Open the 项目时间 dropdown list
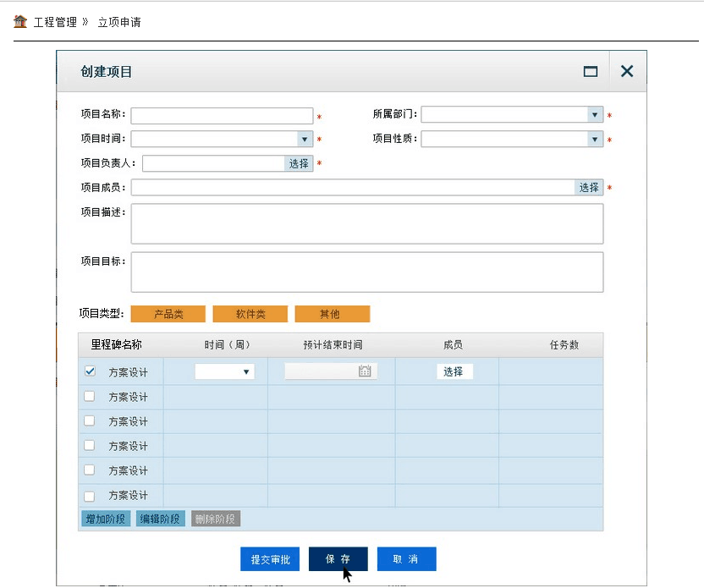 pos(305,139)
